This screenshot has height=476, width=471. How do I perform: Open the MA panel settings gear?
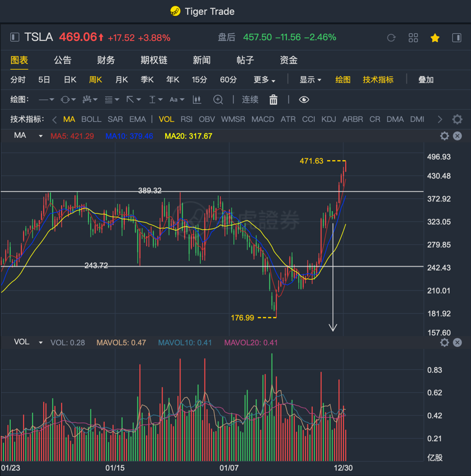click(x=445, y=136)
